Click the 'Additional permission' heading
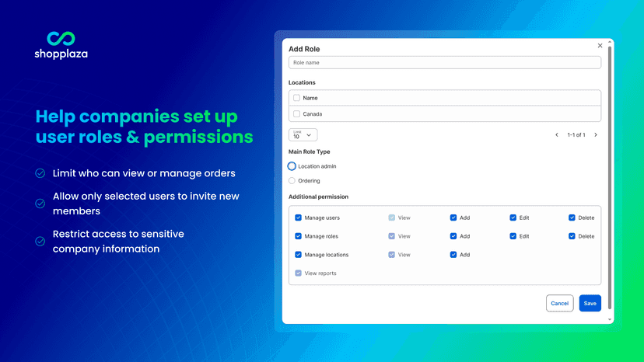Viewport: 644px width, 362px height. pos(318,197)
